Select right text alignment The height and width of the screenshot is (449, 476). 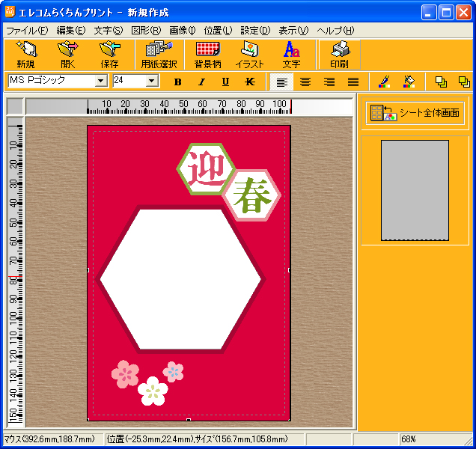(x=329, y=82)
